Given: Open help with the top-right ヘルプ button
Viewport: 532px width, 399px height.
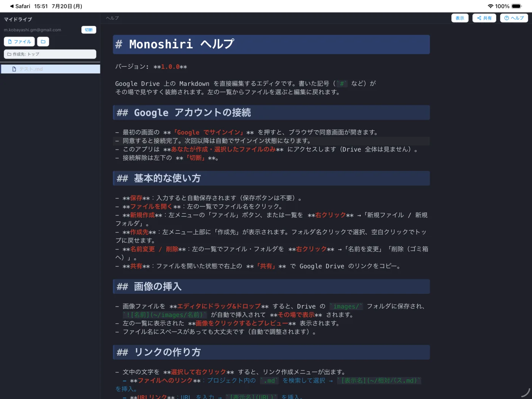Looking at the screenshot, I should click(x=514, y=18).
